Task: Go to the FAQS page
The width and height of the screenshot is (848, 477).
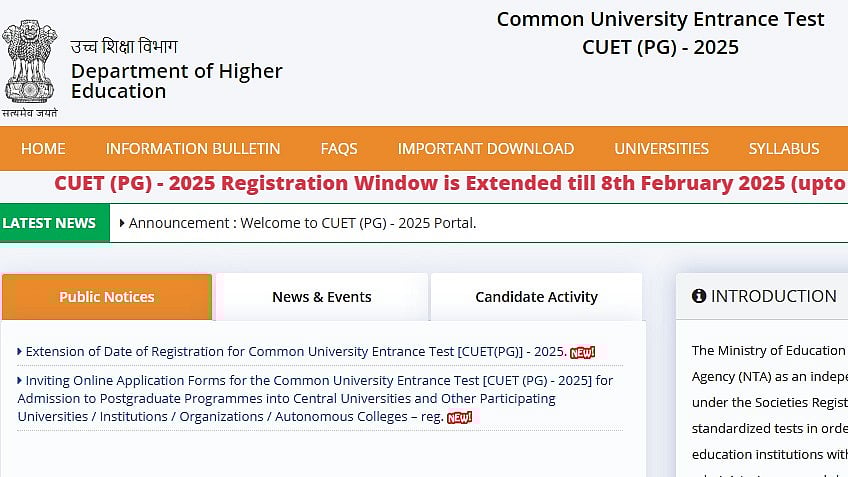Action: click(x=339, y=149)
